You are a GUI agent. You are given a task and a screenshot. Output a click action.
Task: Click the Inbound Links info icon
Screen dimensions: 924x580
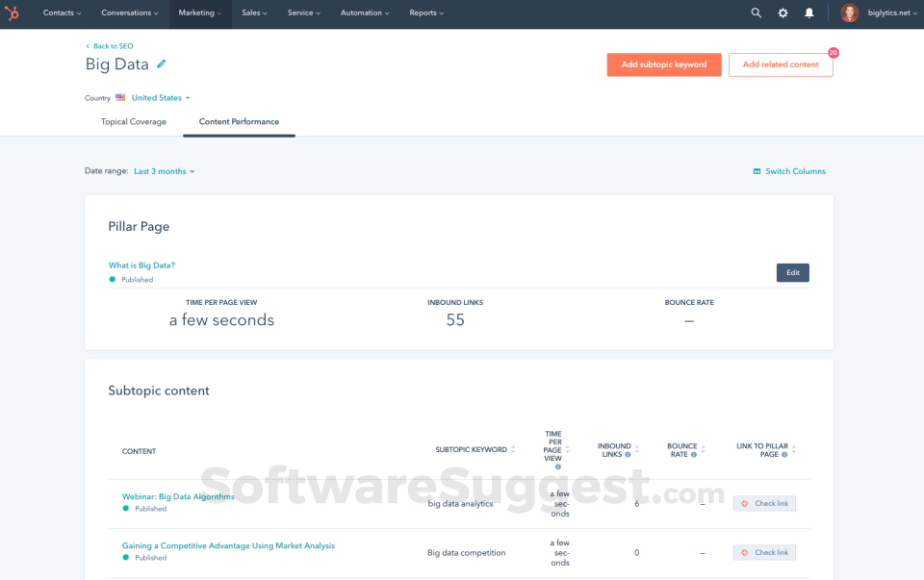click(x=628, y=455)
